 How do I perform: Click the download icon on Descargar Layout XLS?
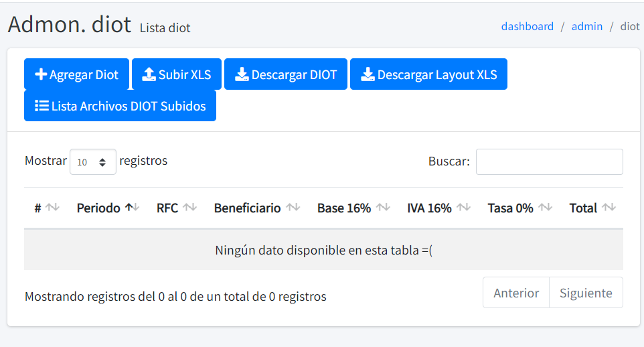click(368, 74)
